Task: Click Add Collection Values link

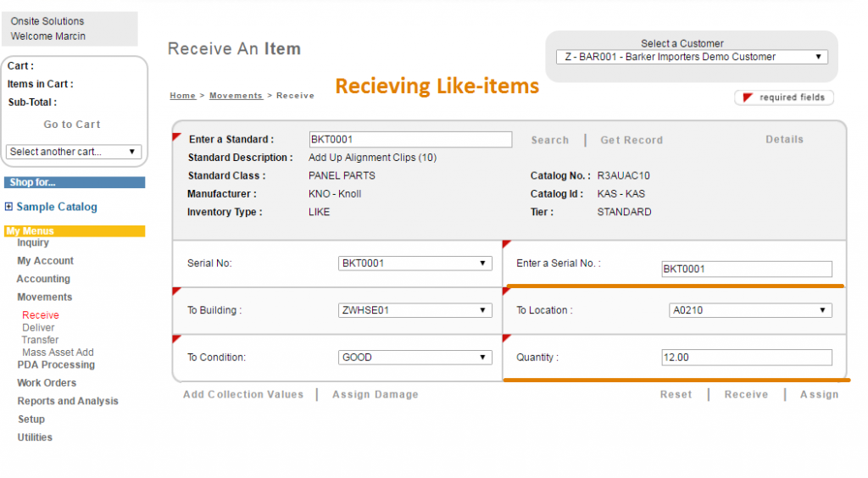Action: click(243, 395)
